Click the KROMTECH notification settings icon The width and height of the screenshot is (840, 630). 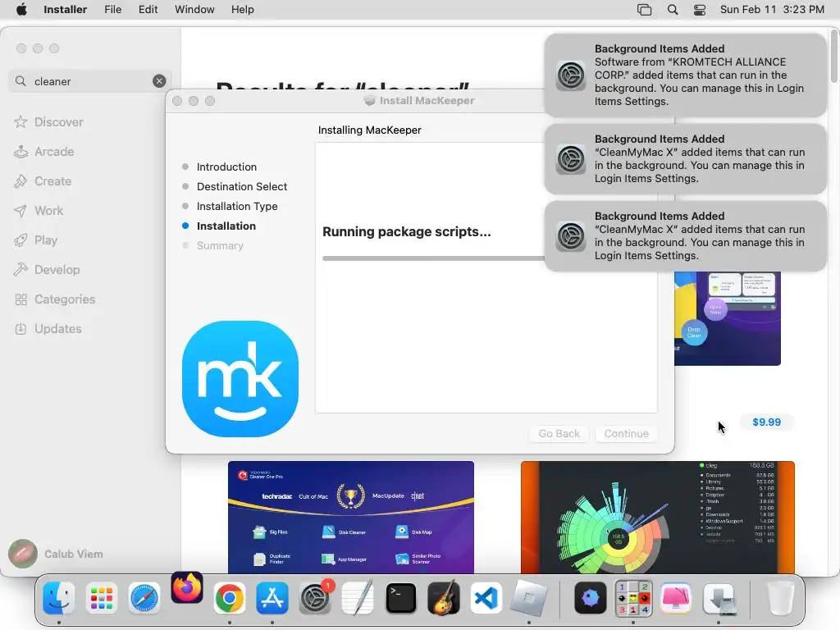click(x=571, y=75)
